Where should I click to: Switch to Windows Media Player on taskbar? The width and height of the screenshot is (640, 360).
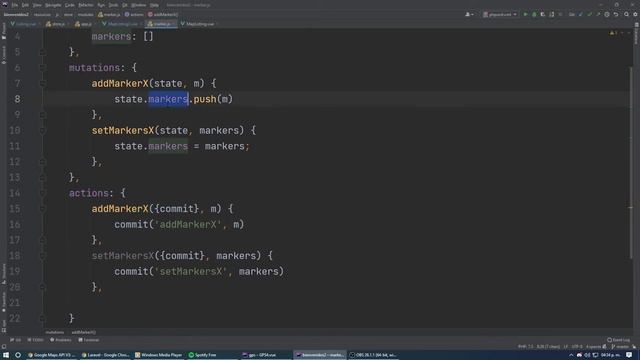tap(159, 355)
